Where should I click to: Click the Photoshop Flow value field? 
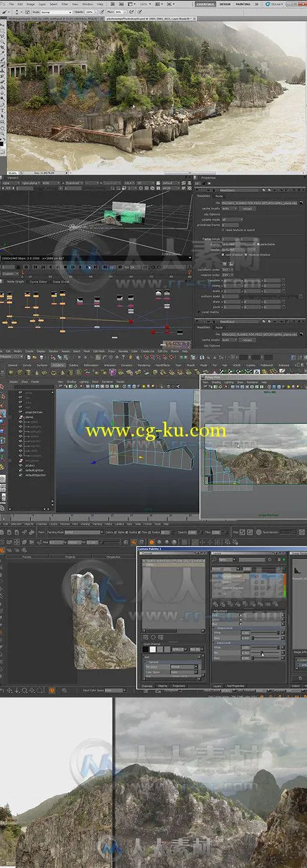[119, 12]
